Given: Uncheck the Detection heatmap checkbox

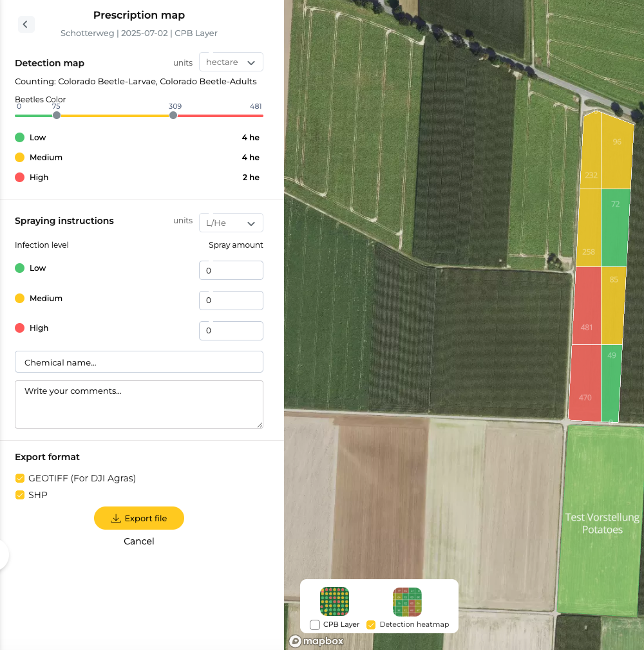Looking at the screenshot, I should 371,625.
